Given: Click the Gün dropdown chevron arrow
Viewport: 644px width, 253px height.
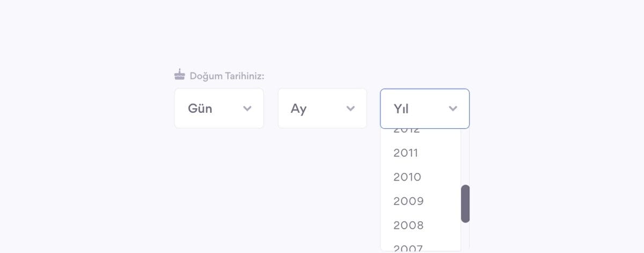Looking at the screenshot, I should [247, 109].
